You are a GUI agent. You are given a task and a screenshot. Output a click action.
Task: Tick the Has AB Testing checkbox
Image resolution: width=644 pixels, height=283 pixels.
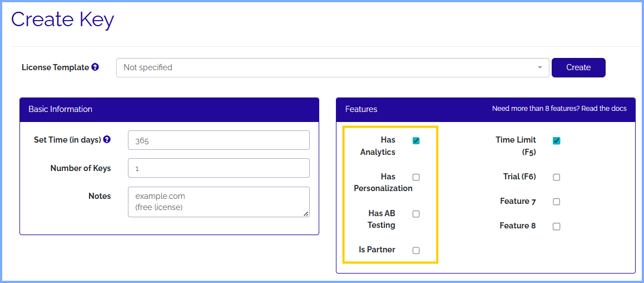[x=416, y=214]
